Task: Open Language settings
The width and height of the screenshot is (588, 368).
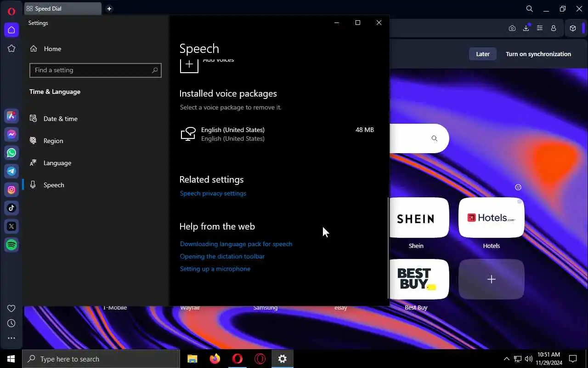Action: tap(96, 163)
